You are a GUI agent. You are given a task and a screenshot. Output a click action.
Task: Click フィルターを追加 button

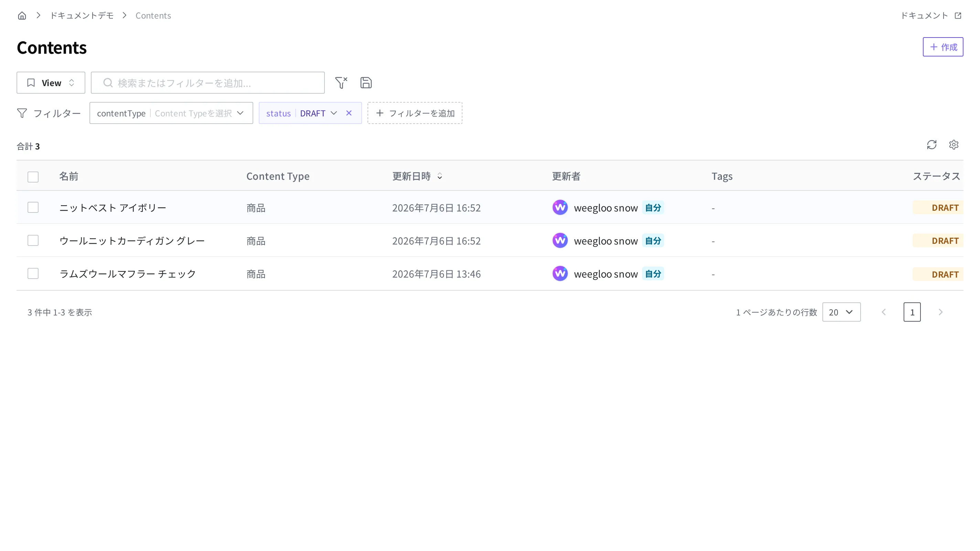point(415,113)
